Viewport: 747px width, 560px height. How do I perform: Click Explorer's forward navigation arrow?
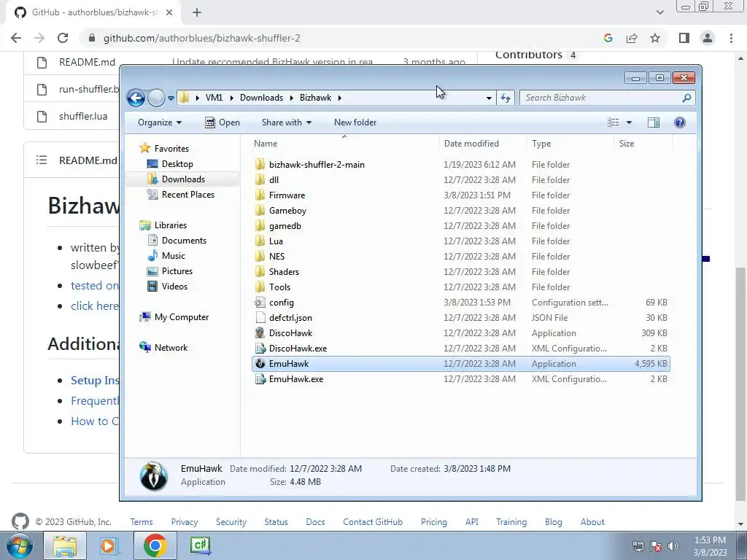156,98
